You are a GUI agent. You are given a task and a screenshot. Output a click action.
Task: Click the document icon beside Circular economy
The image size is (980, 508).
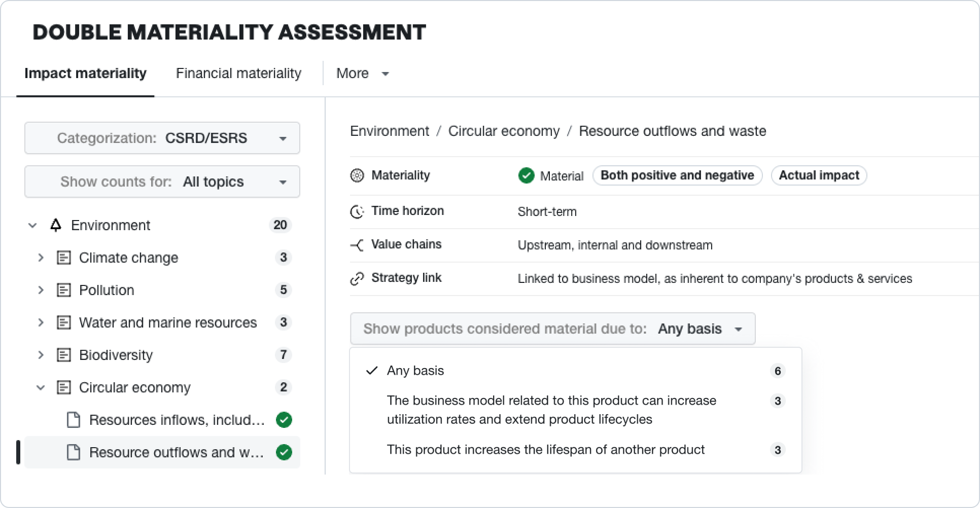point(64,387)
